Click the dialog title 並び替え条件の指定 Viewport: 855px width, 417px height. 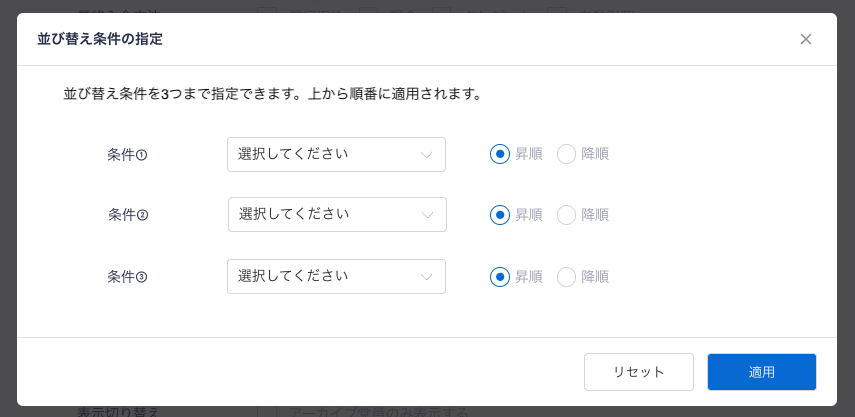click(100, 39)
